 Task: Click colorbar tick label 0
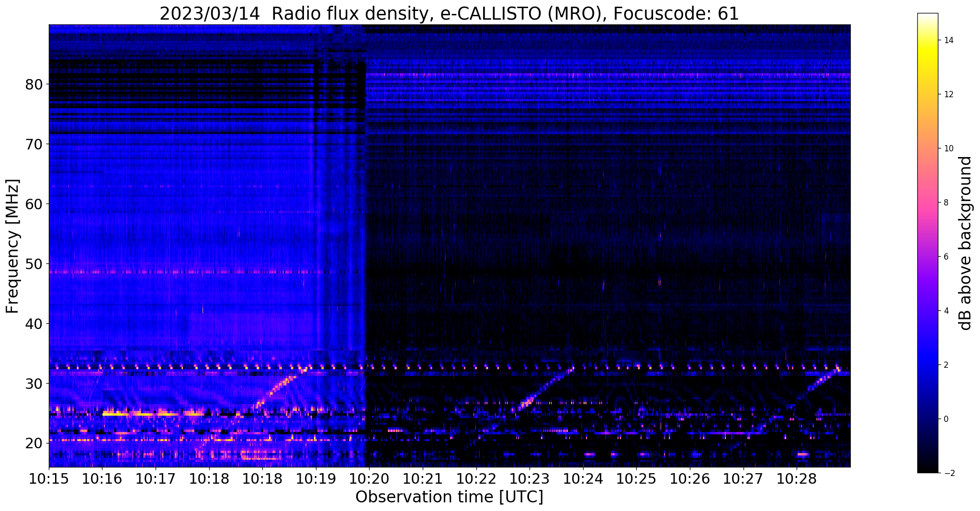coord(946,419)
